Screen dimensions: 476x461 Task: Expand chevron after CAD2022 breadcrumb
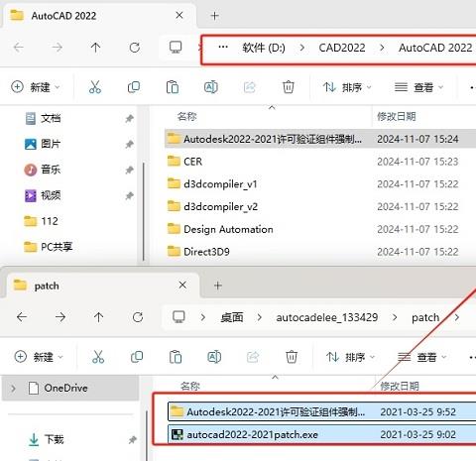point(382,48)
